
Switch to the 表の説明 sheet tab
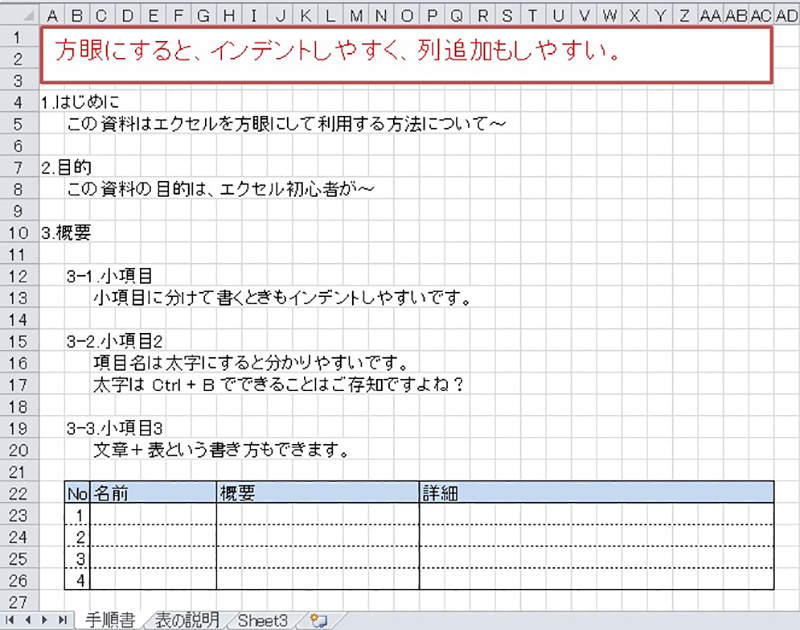187,620
